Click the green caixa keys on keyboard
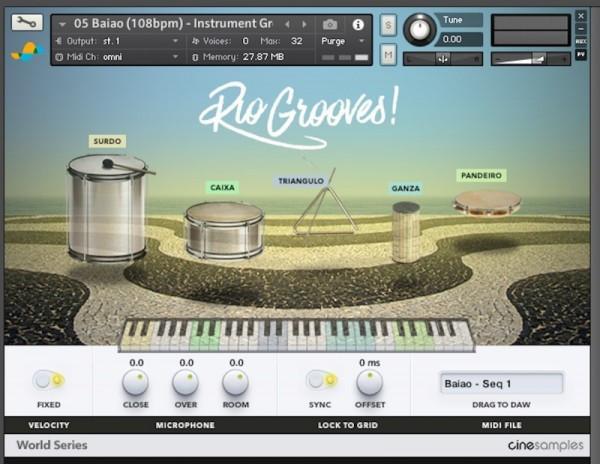 coord(204,337)
